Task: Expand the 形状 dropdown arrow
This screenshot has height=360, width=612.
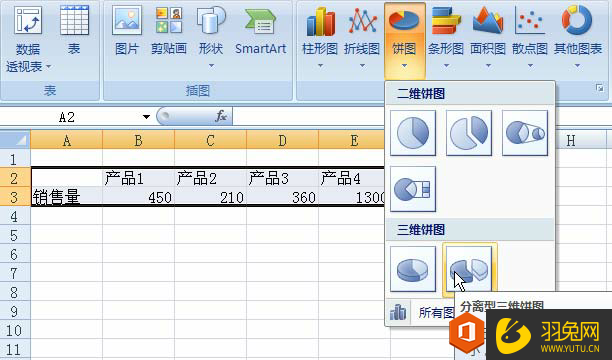Action: [211, 66]
